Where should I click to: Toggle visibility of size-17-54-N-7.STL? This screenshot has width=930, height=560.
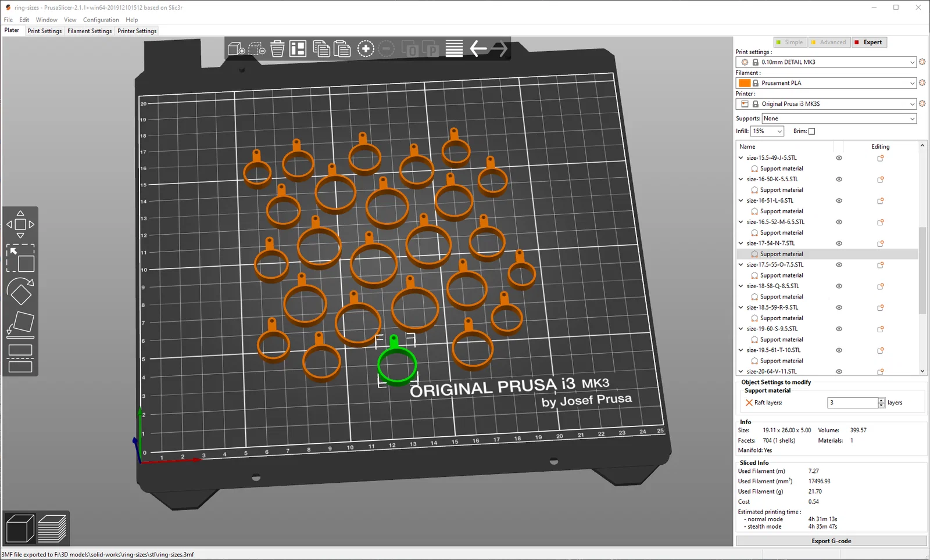(839, 243)
